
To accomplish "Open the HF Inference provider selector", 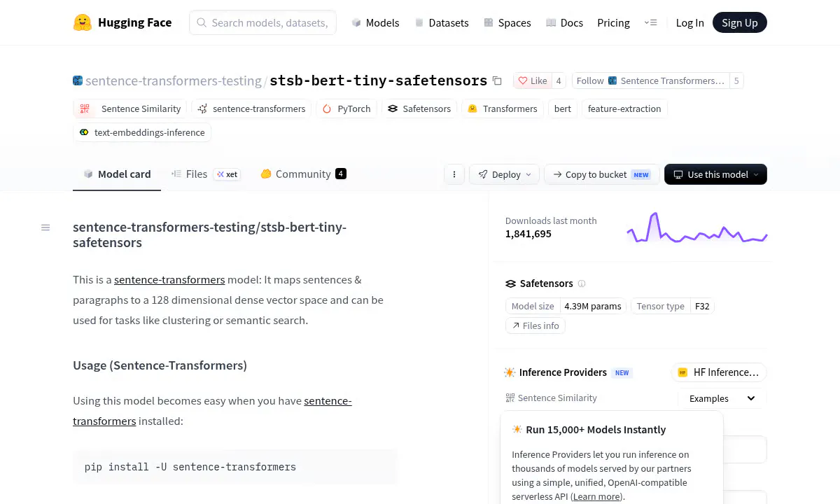I will [720, 372].
